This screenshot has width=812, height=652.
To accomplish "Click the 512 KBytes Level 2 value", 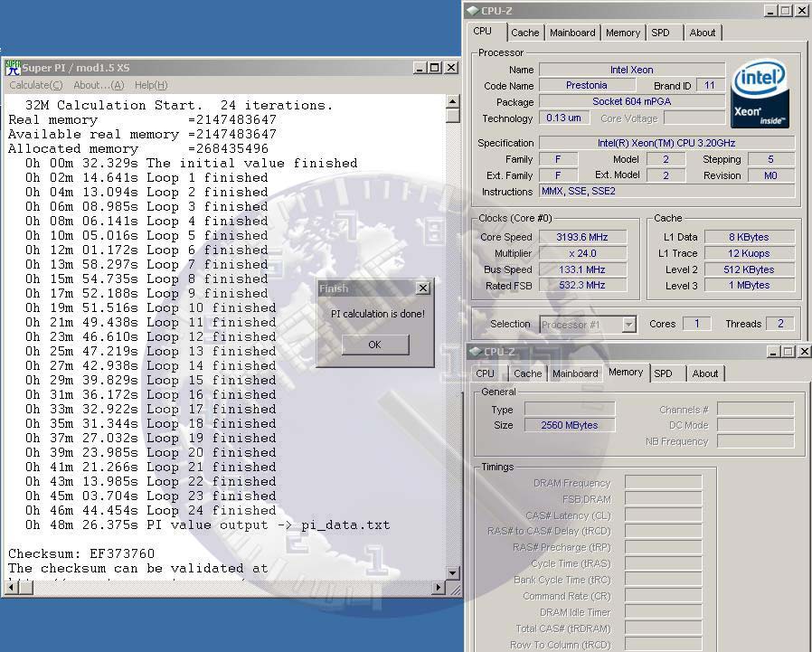I will coord(750,269).
